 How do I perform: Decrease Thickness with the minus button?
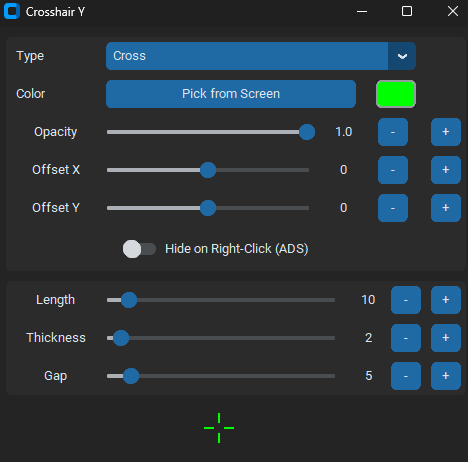click(406, 338)
